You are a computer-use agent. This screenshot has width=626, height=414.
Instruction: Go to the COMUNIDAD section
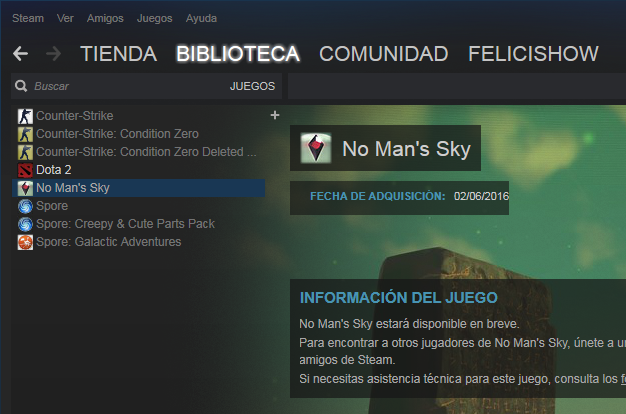click(x=384, y=54)
